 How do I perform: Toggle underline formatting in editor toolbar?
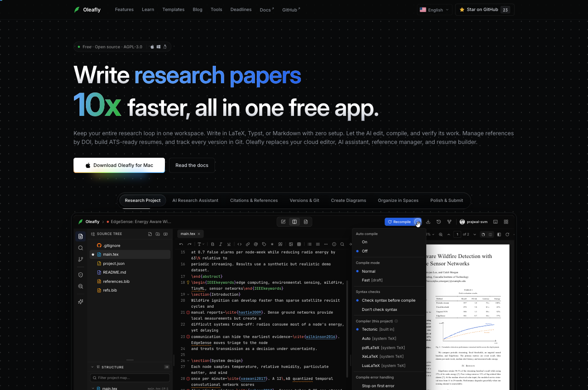tap(229, 244)
